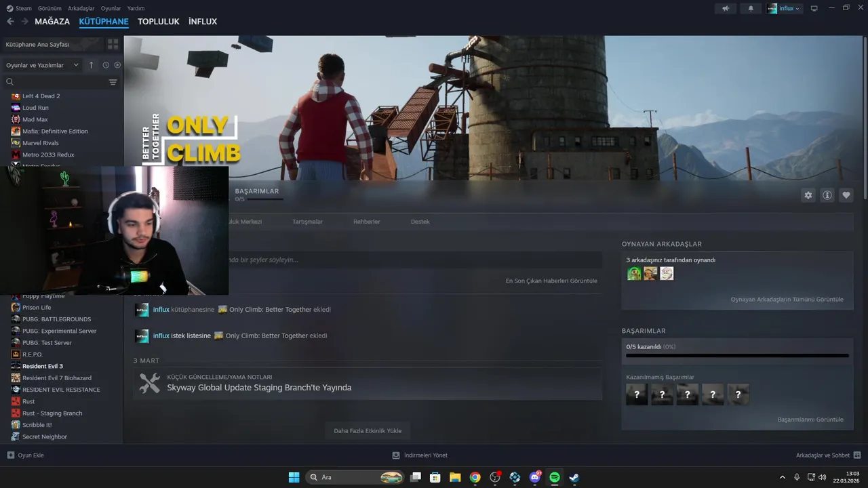Click İndirmeleri Yönet at bottom
This screenshot has width=868, height=488.
[x=420, y=455]
